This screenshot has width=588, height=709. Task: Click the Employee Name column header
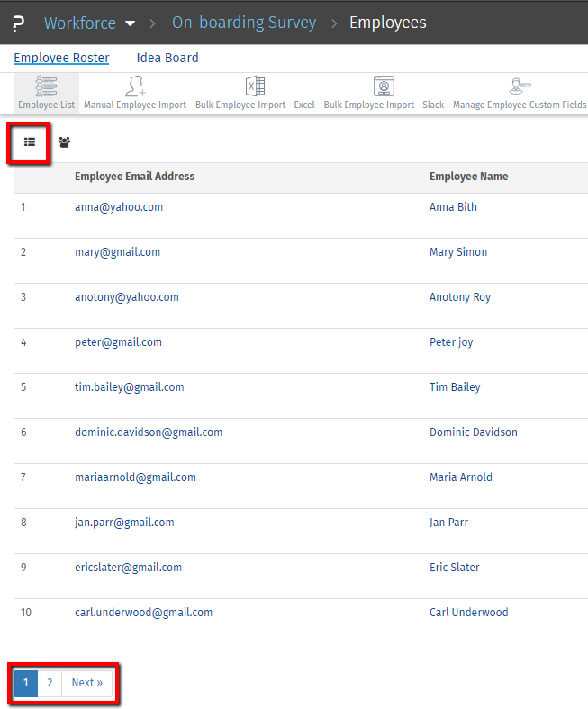click(468, 177)
